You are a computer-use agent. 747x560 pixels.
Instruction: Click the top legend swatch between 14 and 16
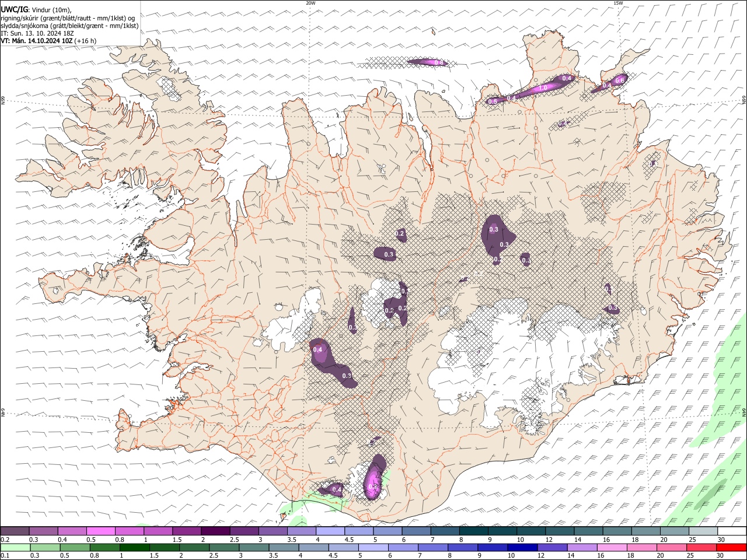point(589,531)
